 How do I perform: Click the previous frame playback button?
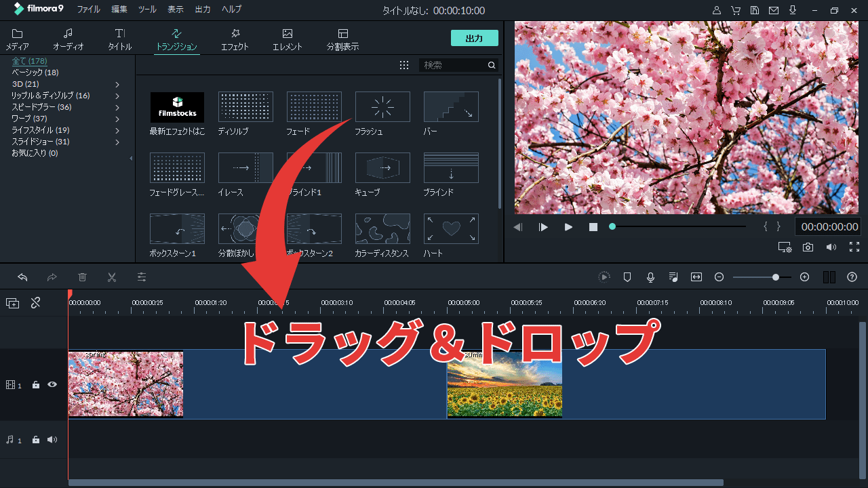click(x=518, y=227)
